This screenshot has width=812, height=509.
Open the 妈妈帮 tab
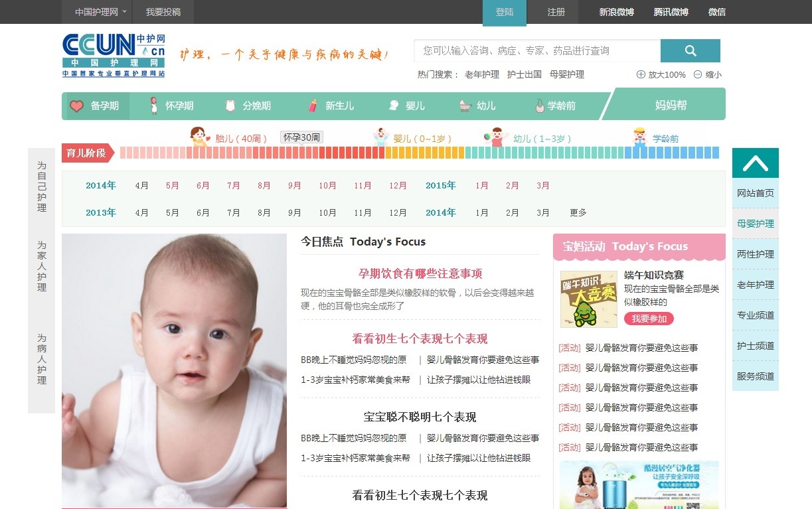[671, 105]
